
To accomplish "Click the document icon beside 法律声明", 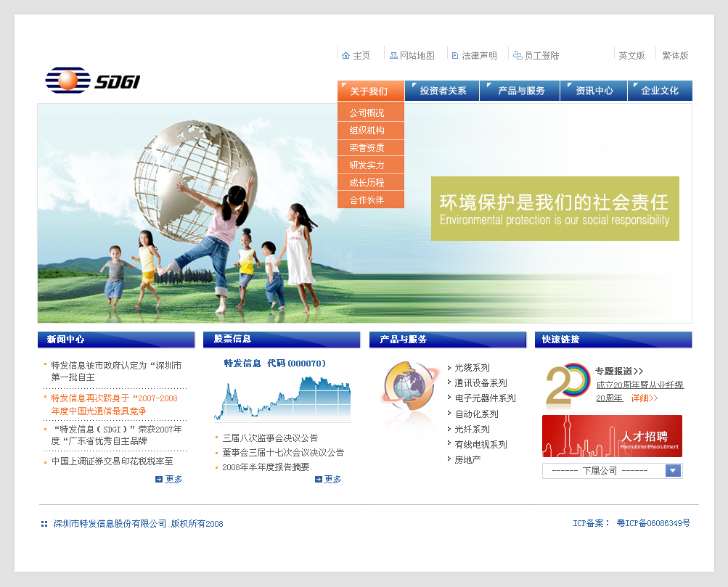I will 455,56.
